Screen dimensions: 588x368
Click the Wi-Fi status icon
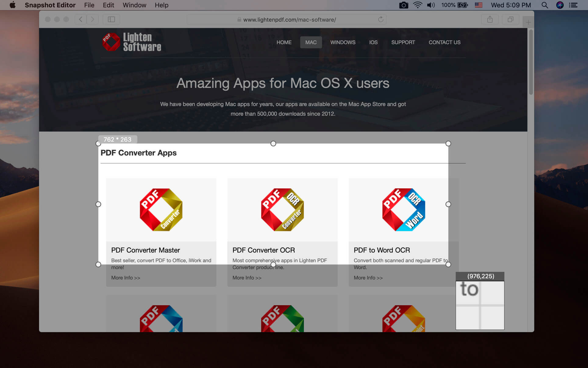click(x=417, y=5)
